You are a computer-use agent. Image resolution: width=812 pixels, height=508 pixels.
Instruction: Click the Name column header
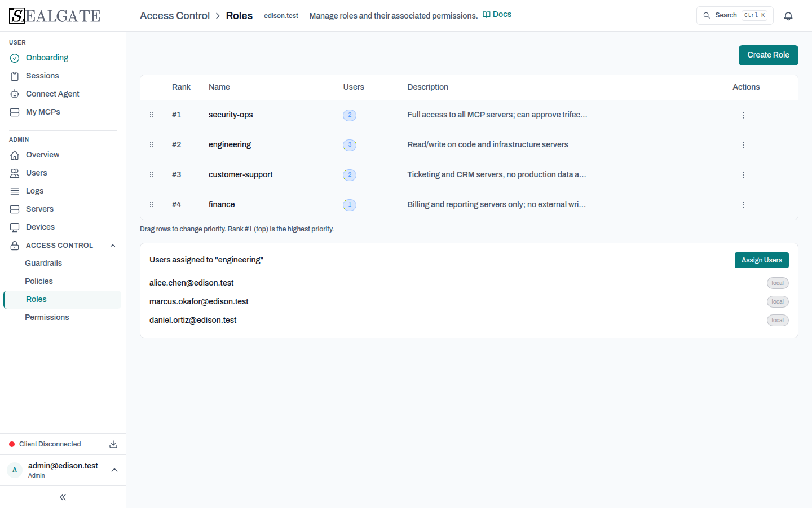(x=219, y=87)
